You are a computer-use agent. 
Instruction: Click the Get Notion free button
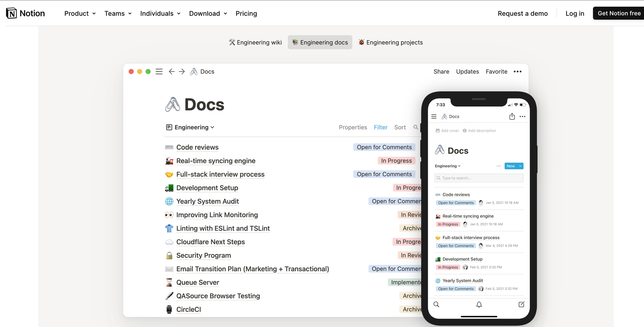coord(619,13)
